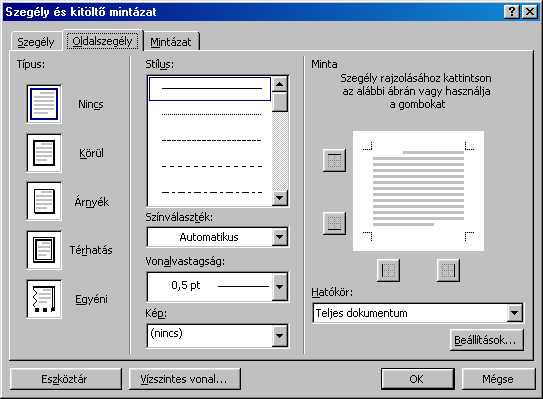The height and width of the screenshot is (399, 543).
Task: Switch to the Szegély tab
Action: tap(36, 42)
